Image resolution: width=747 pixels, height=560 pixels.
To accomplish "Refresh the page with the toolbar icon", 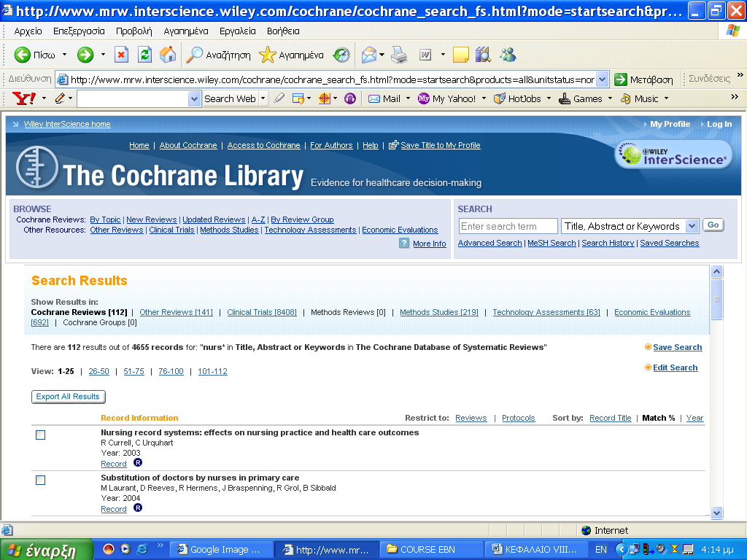I will (x=145, y=55).
